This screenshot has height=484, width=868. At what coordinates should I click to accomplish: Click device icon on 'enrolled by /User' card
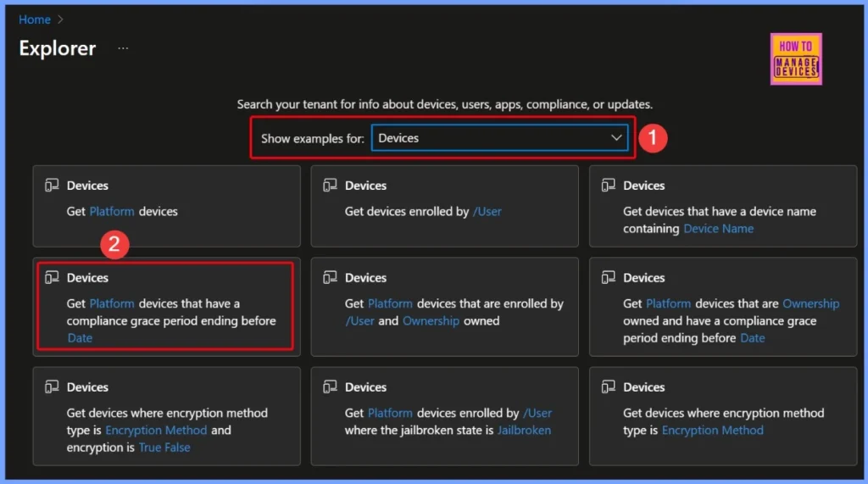(330, 185)
